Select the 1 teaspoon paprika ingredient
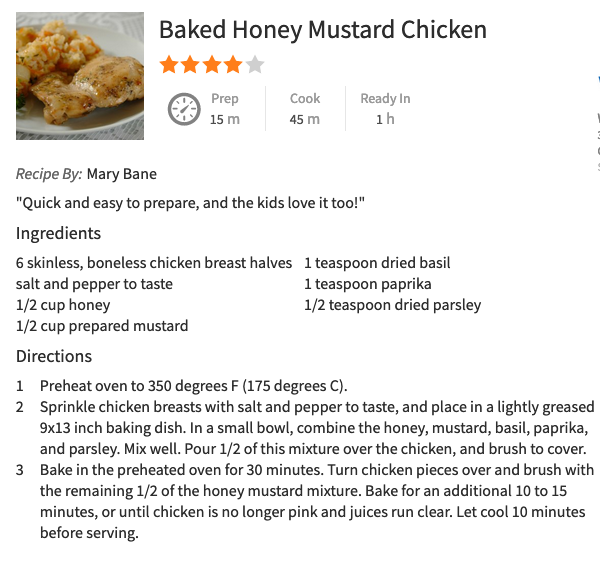 coord(368,284)
